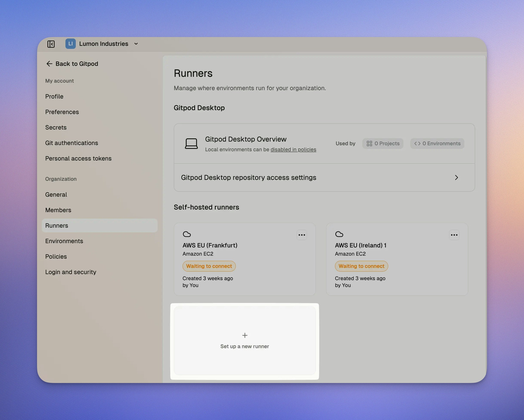The image size is (524, 420).
Task: Click the LI organization avatar
Action: pos(70,44)
